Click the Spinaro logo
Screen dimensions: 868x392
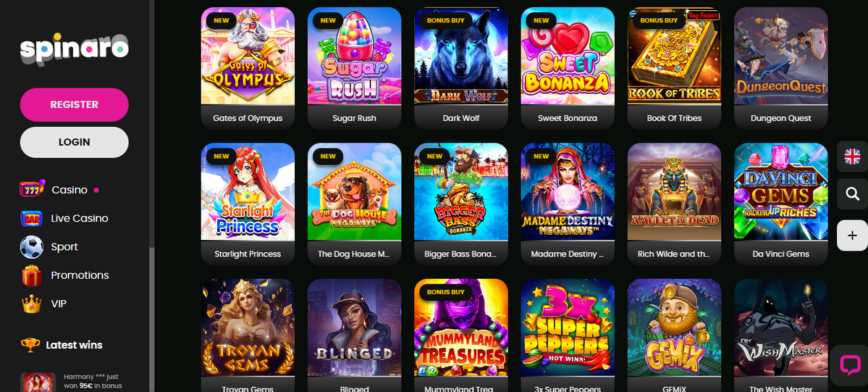(x=74, y=49)
